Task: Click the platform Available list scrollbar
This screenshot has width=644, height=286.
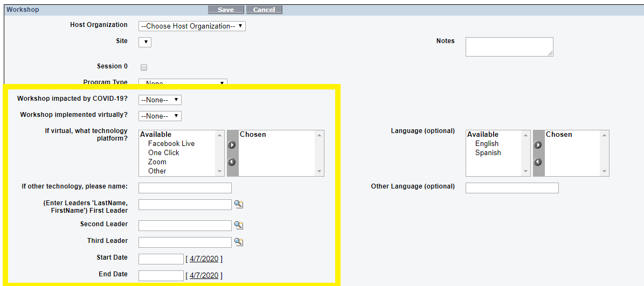Action: 220,153
